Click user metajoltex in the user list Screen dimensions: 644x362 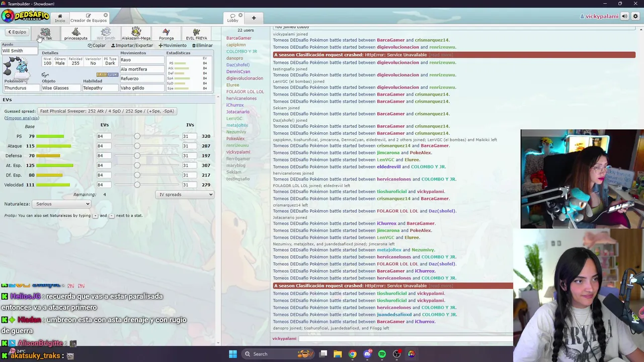[x=237, y=125]
